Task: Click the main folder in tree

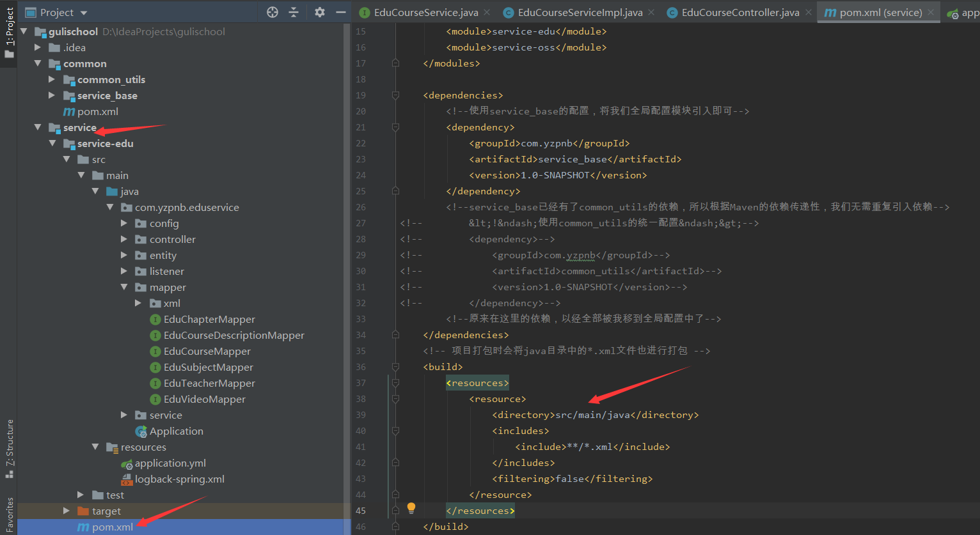Action: [98, 175]
